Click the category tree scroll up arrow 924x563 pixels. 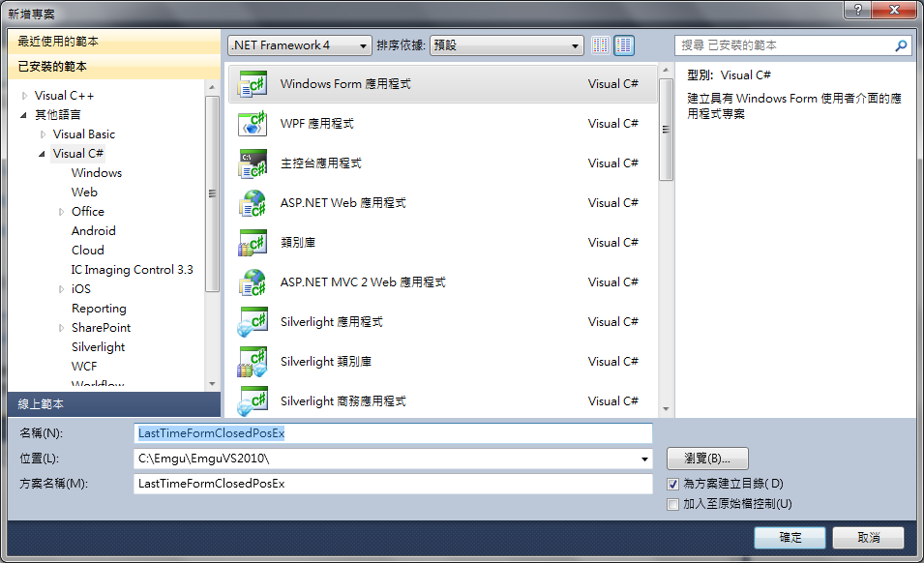pyautogui.click(x=212, y=87)
